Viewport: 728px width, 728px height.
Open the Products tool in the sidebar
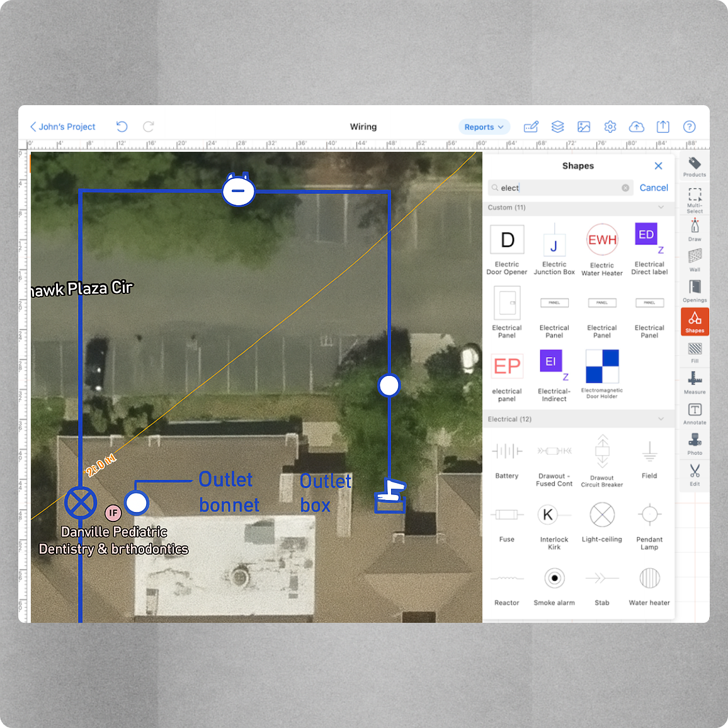click(694, 167)
